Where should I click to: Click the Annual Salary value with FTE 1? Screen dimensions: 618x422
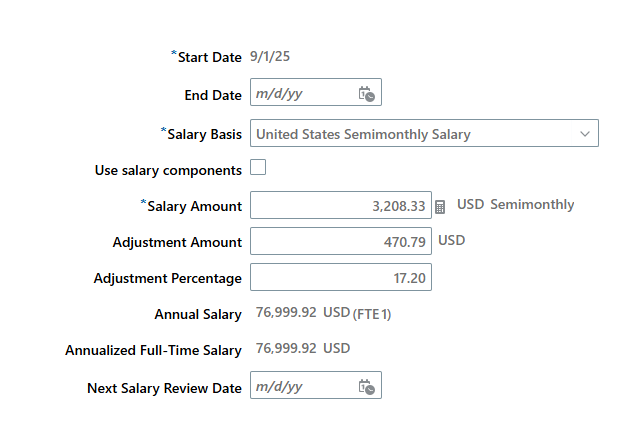(323, 313)
